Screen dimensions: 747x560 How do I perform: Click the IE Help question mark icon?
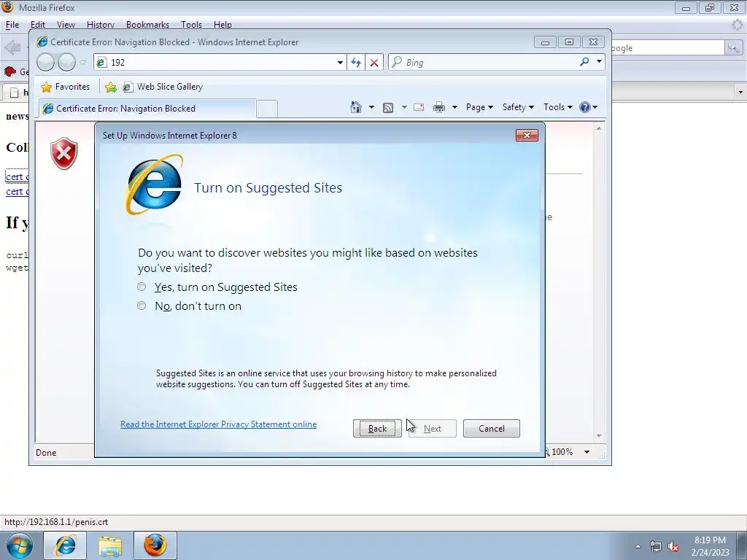click(x=585, y=107)
